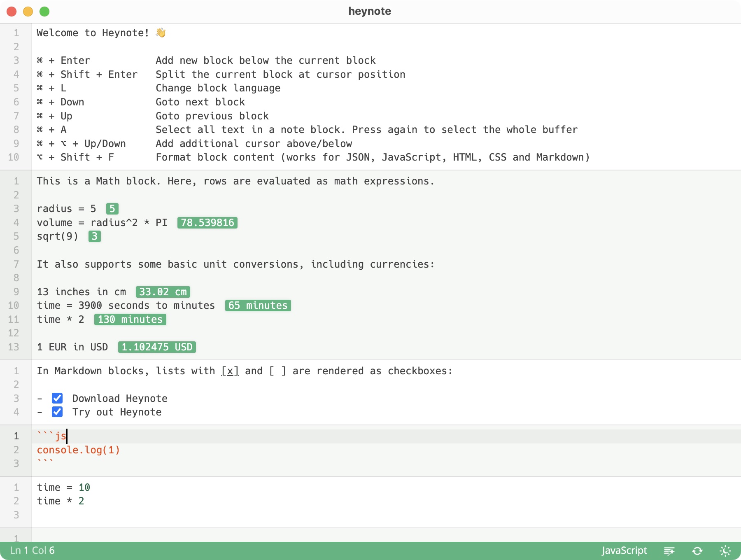Click 'Goto next block' shortcut description

click(x=200, y=102)
